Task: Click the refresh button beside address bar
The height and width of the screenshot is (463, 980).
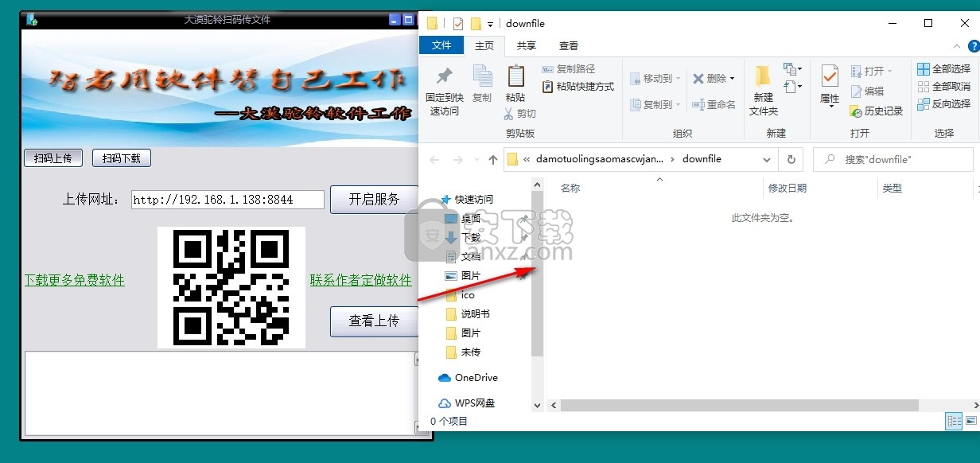Action: pyautogui.click(x=791, y=159)
